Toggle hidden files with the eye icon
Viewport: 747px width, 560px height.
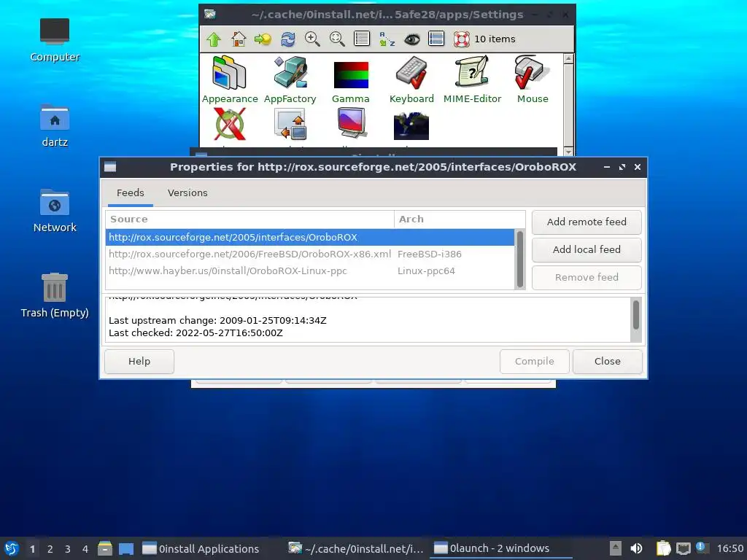[412, 39]
